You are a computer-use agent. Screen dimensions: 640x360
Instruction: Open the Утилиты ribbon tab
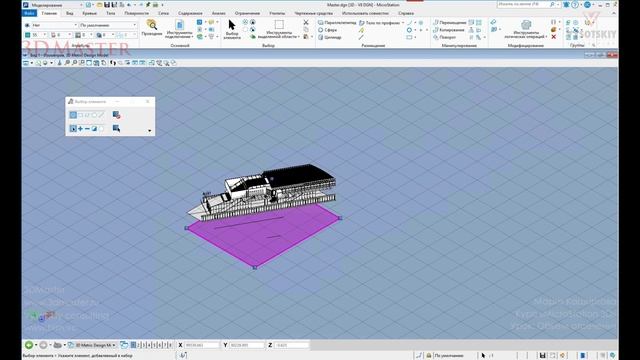277,13
